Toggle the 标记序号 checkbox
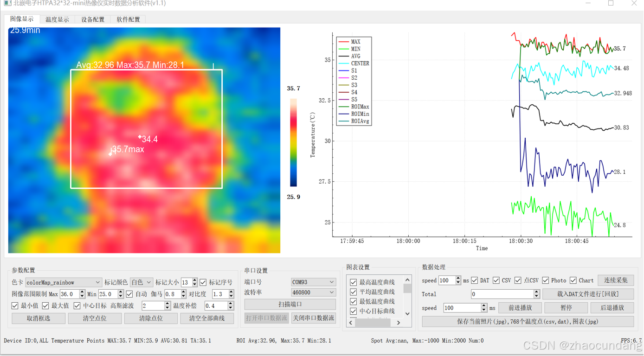Viewport: 644px width, 356px height. click(x=203, y=282)
